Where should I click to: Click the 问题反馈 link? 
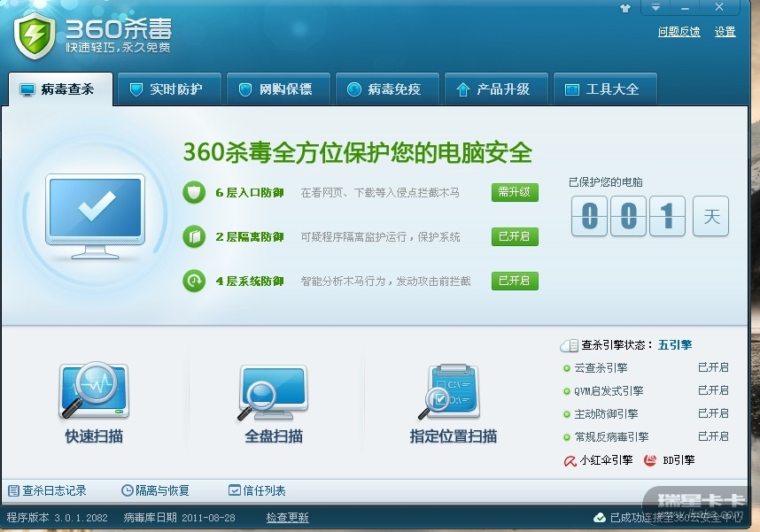click(679, 32)
